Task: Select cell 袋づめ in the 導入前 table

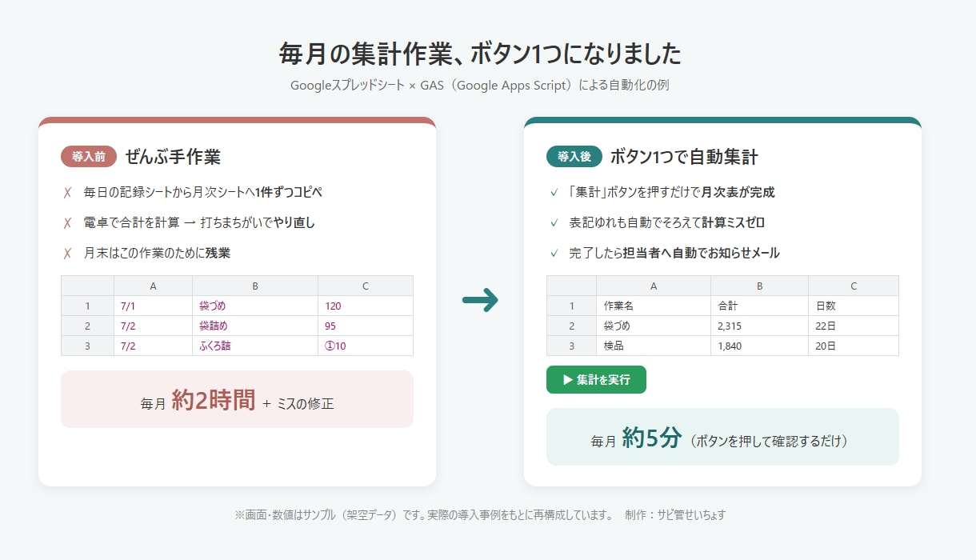Action: (x=255, y=306)
